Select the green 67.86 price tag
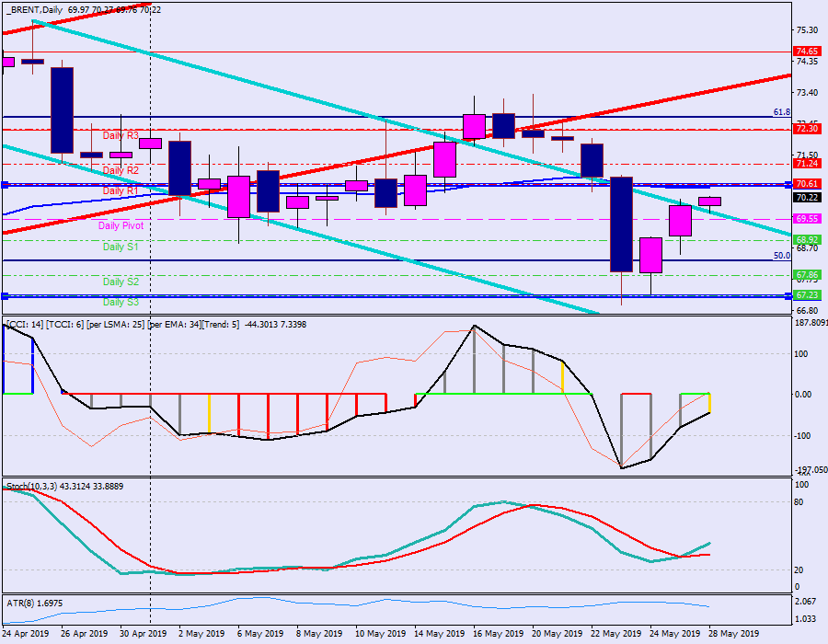The height and width of the screenshot is (644, 828). [807, 275]
